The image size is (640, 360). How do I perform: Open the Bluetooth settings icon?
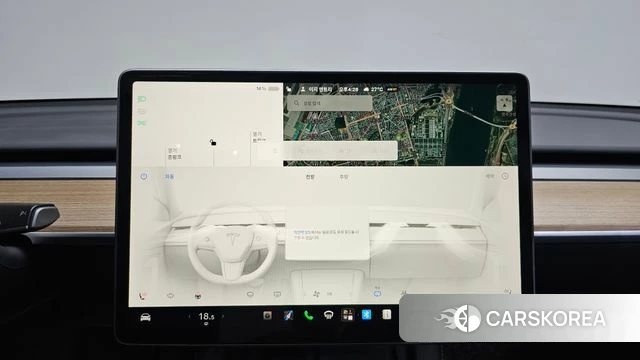point(367,315)
